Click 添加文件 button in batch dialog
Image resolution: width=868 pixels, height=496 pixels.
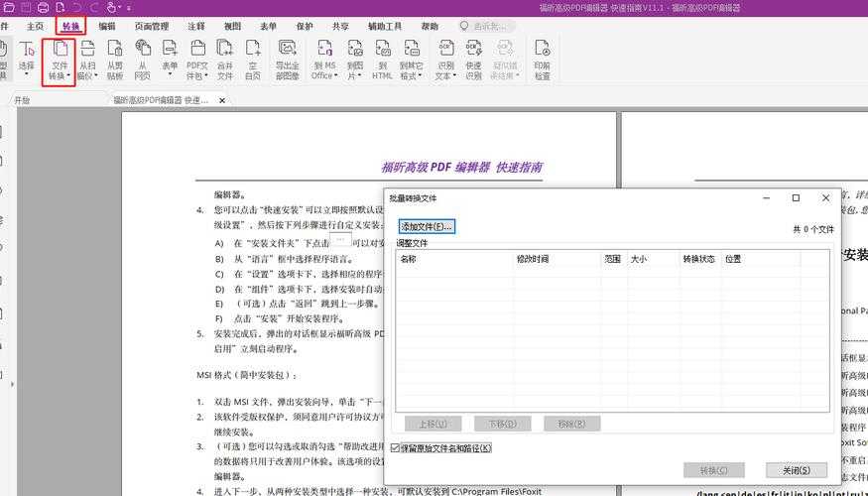pyautogui.click(x=427, y=226)
